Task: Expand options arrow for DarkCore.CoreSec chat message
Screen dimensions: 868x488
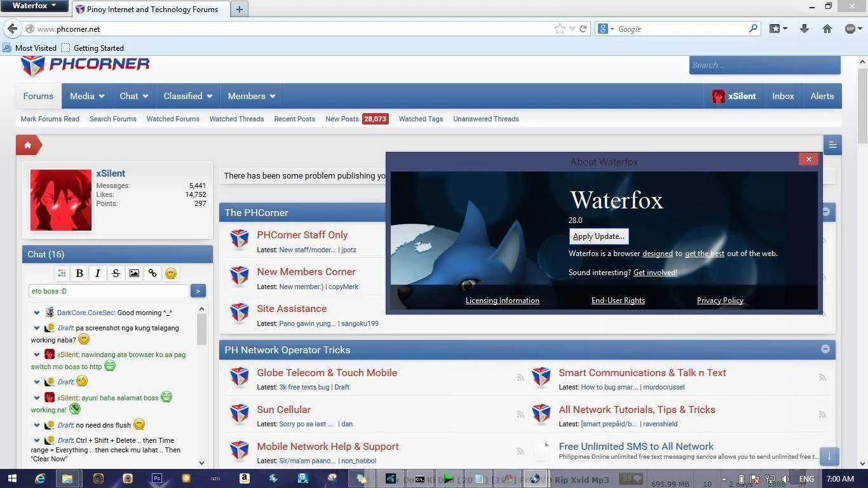Action: point(37,313)
